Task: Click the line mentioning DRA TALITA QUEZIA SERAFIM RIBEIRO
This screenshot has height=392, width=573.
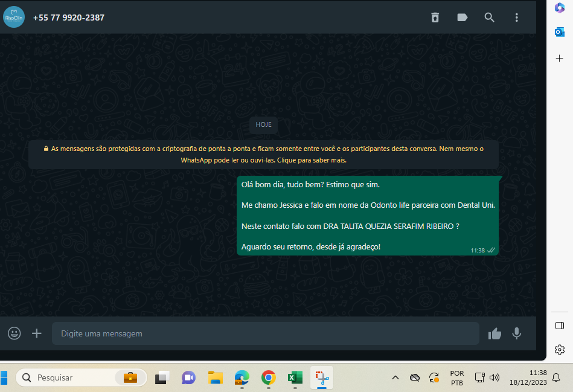Action: pyautogui.click(x=350, y=227)
